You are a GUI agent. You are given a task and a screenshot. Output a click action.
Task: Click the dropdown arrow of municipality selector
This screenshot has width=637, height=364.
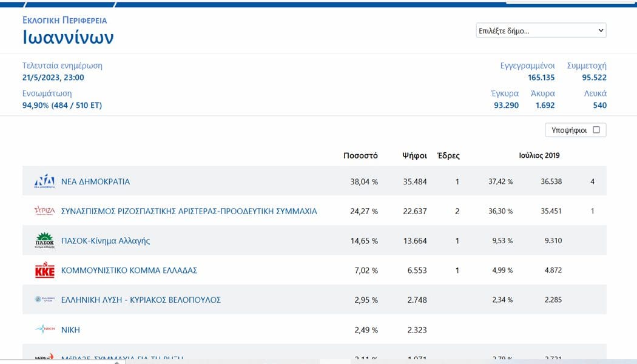[601, 30]
